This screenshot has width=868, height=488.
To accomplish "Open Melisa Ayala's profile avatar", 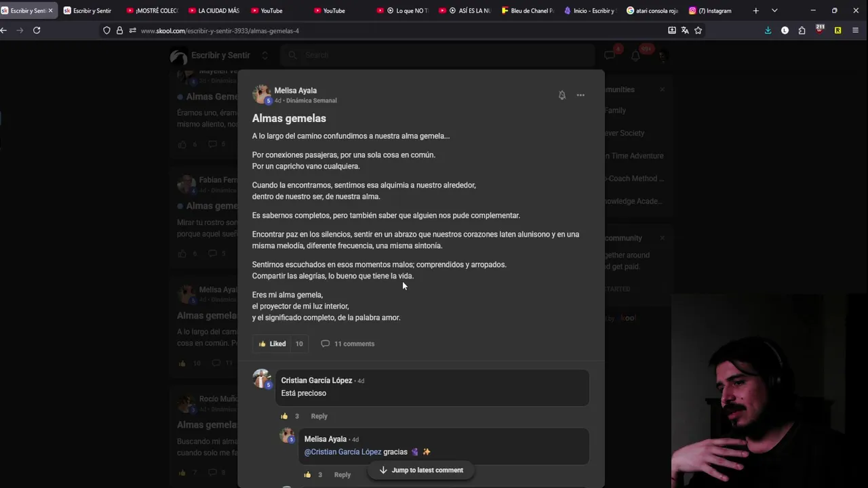I will point(262,94).
